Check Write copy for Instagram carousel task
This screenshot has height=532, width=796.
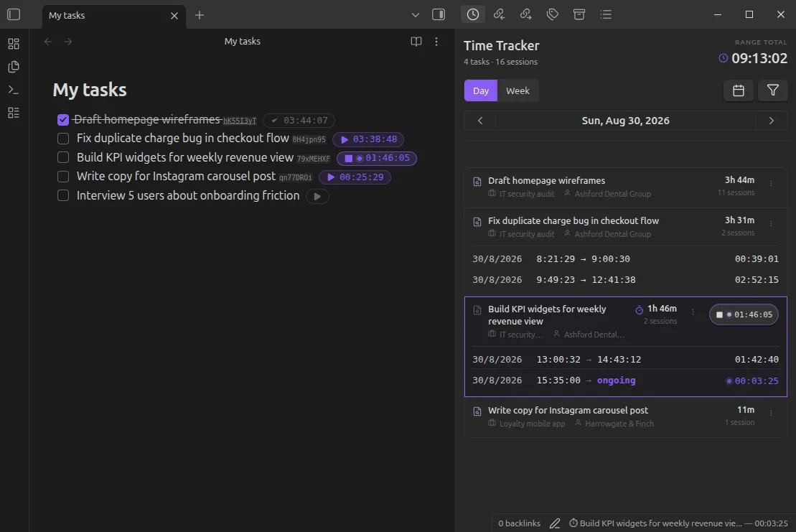click(x=63, y=177)
